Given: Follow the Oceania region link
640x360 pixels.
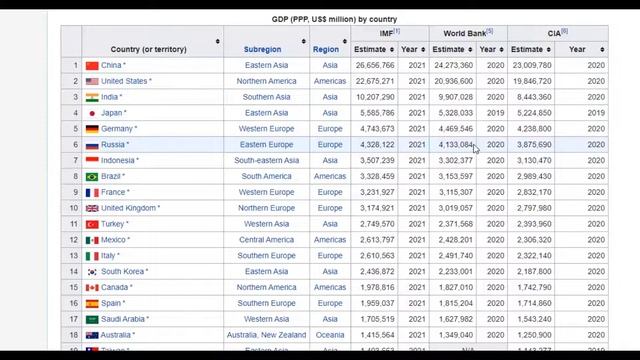Looking at the screenshot, I should 330,335.
